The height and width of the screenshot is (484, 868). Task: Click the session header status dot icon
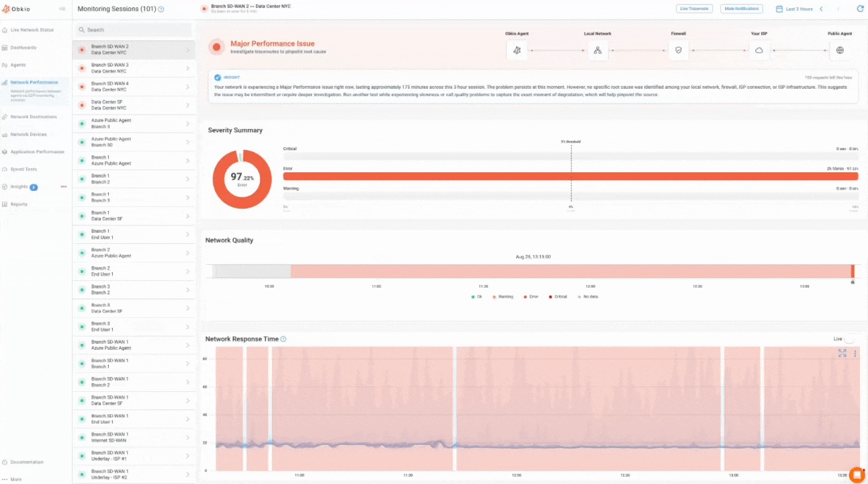pos(204,9)
